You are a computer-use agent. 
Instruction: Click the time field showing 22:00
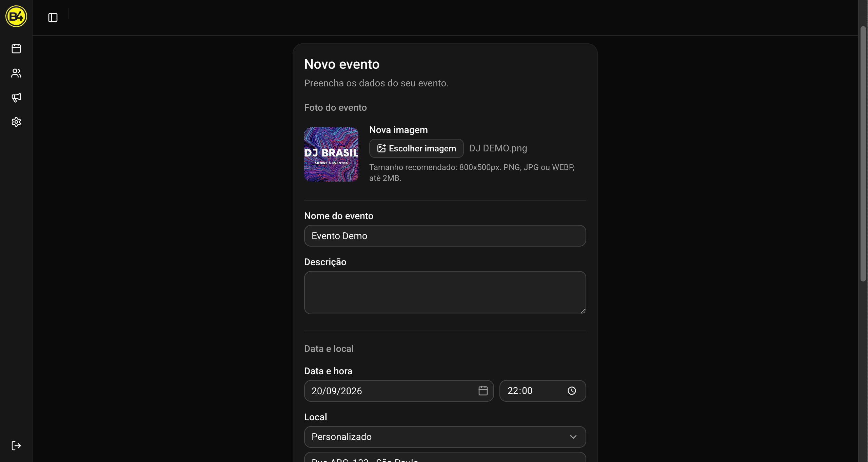coord(542,391)
